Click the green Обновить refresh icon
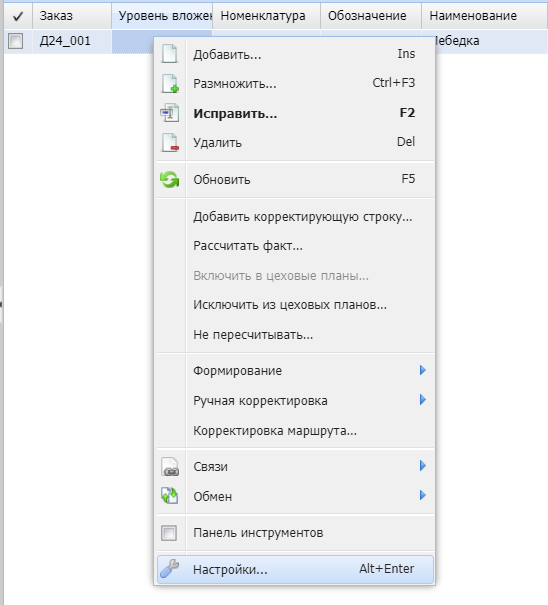Viewport: 548px width, 605px height. pos(169,179)
